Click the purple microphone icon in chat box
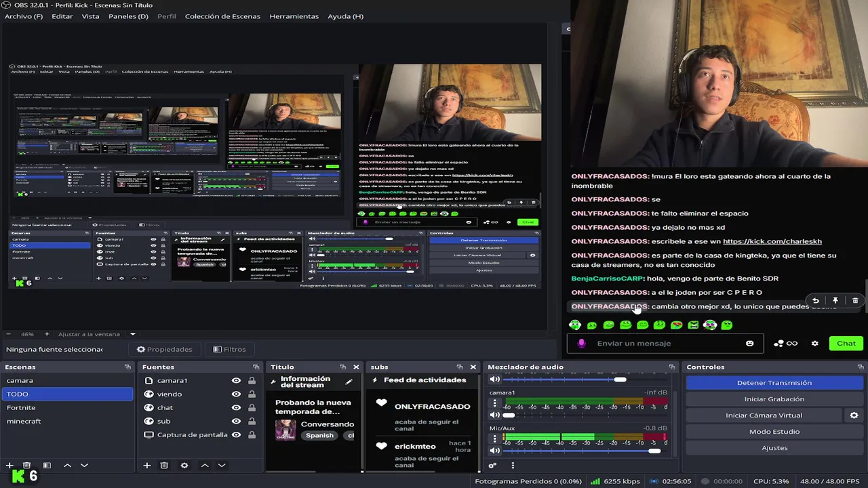 581,344
